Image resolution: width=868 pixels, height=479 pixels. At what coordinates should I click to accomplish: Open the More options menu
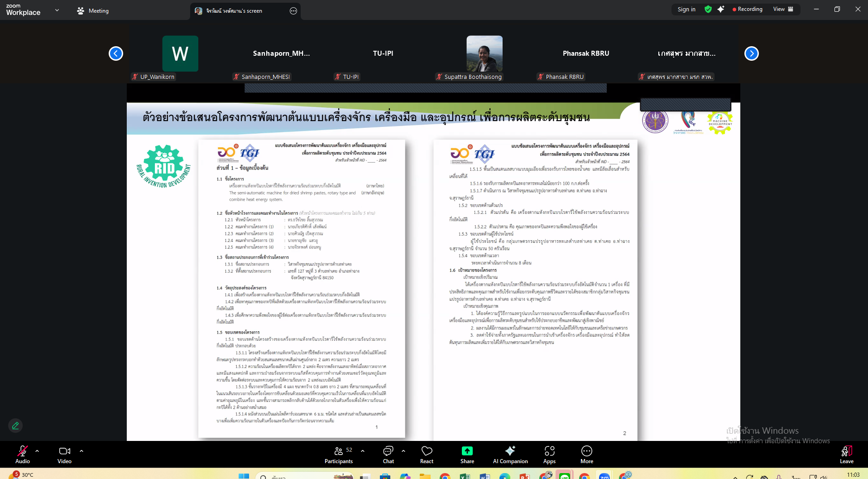click(586, 455)
